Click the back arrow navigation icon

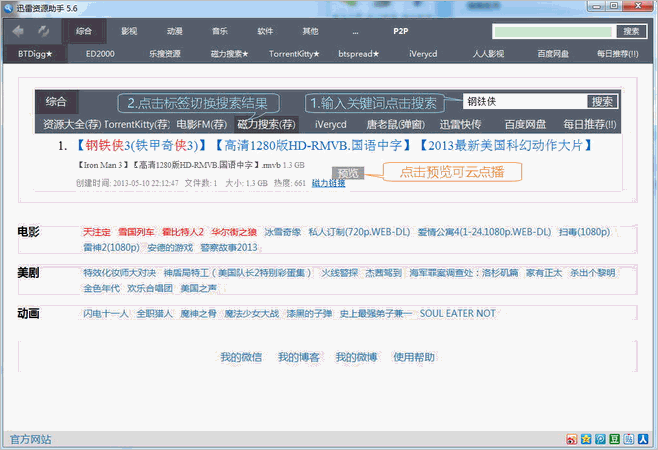tap(18, 31)
